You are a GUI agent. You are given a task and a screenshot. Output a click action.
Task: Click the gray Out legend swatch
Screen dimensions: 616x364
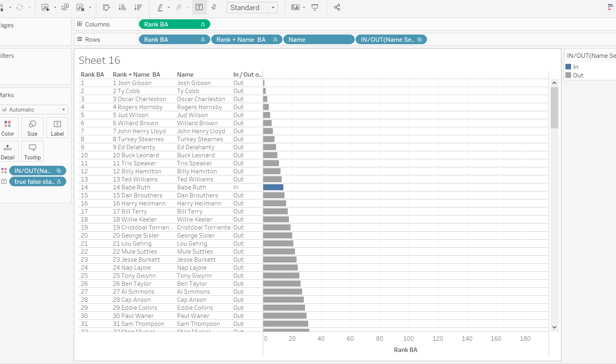[568, 75]
